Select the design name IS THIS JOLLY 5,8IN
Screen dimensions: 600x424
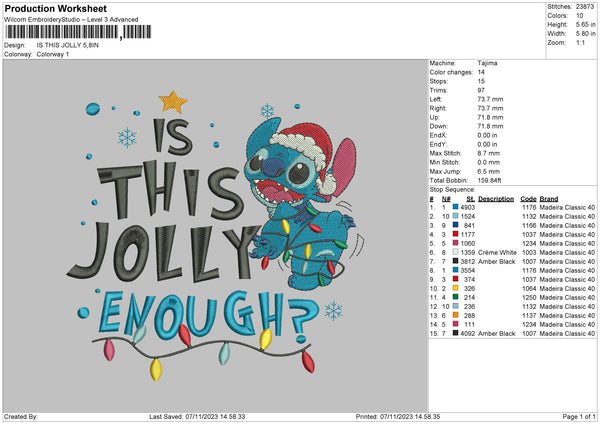click(x=68, y=45)
